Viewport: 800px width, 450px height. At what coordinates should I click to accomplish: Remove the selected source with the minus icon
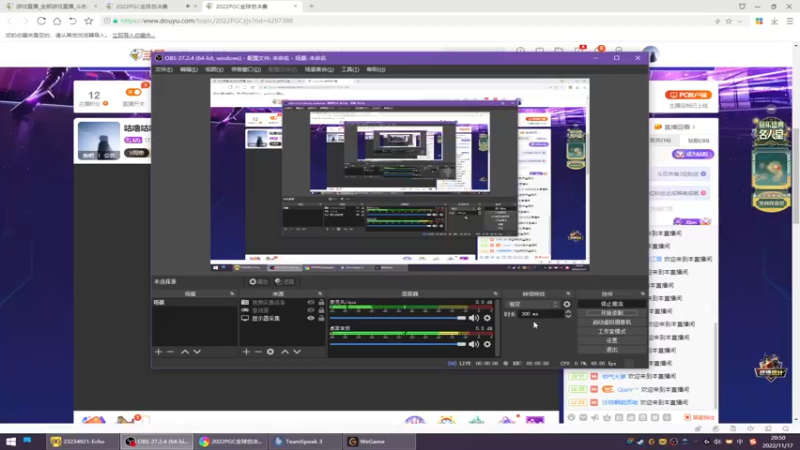[x=258, y=352]
